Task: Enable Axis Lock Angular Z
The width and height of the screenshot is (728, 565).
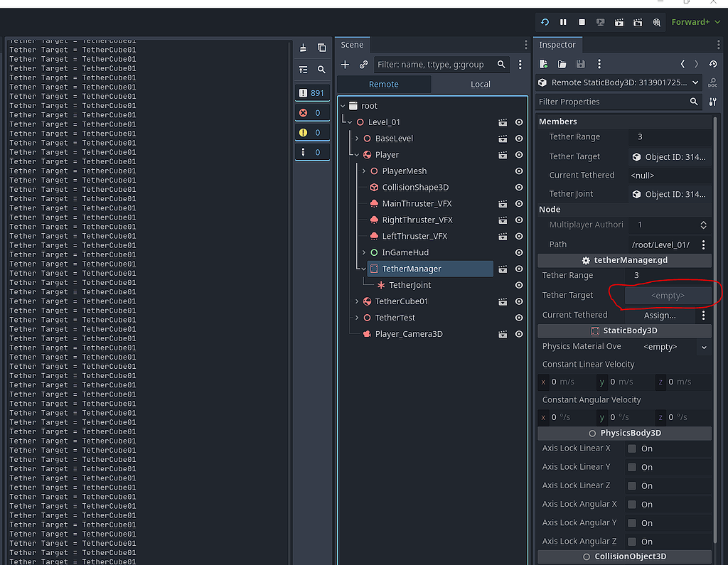Action: [632, 542]
